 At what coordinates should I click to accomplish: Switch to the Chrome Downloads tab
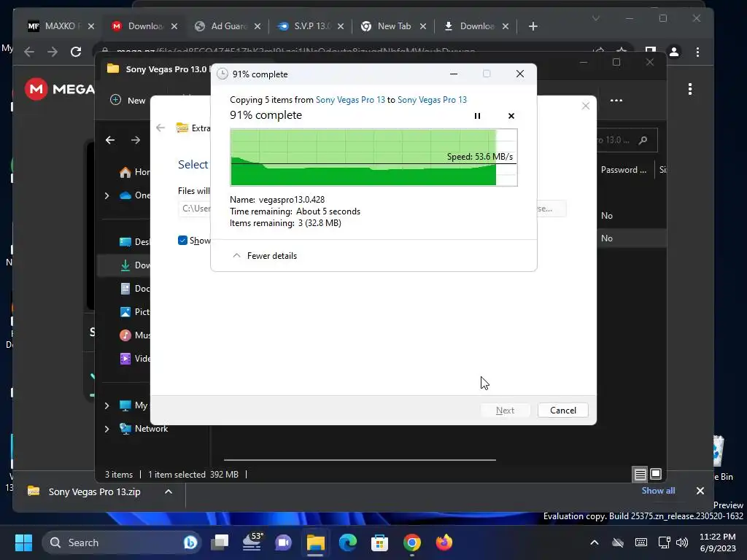tap(476, 26)
